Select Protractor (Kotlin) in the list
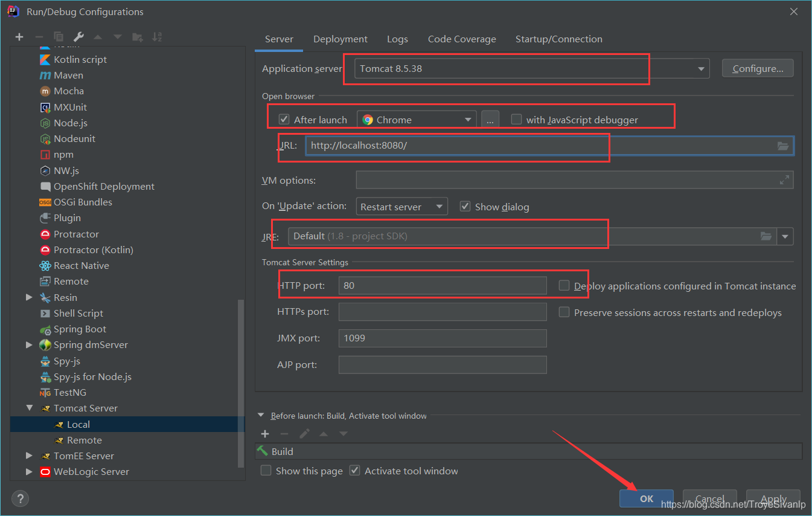 pos(94,250)
